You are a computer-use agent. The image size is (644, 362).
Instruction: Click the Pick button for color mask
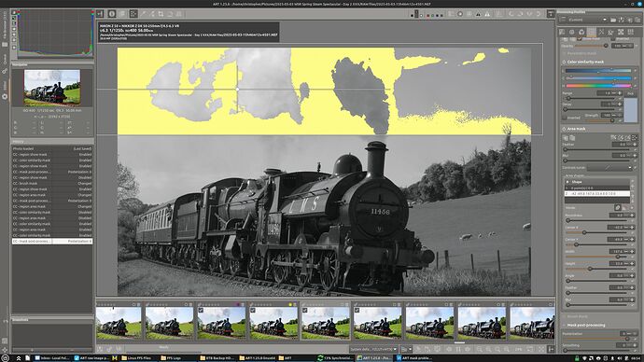click(630, 93)
